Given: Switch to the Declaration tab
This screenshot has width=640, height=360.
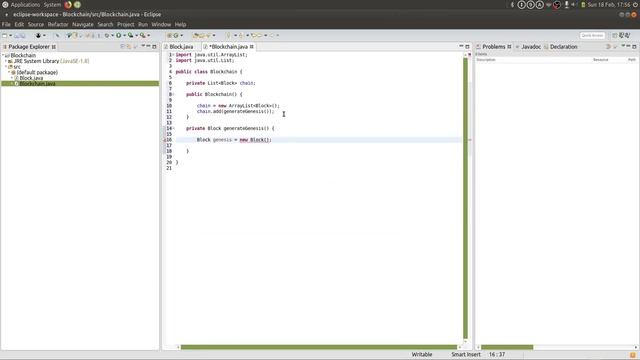Looking at the screenshot, I should (563, 47).
